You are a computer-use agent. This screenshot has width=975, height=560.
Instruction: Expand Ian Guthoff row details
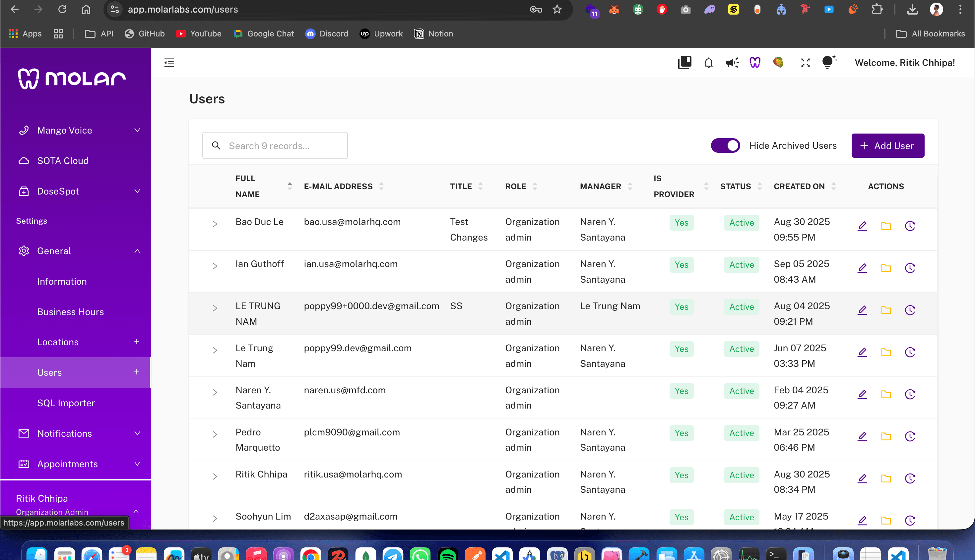pos(215,266)
